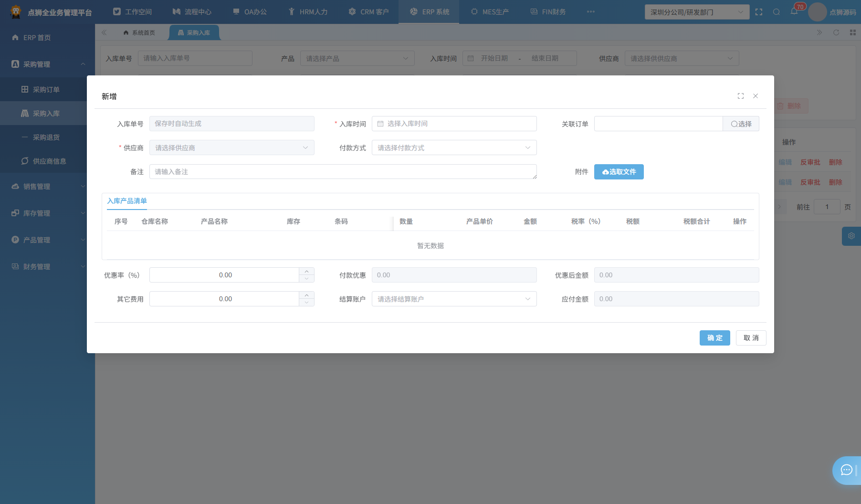Open notifications bell with 70 badge
The image size is (861, 504).
pyautogui.click(x=794, y=11)
